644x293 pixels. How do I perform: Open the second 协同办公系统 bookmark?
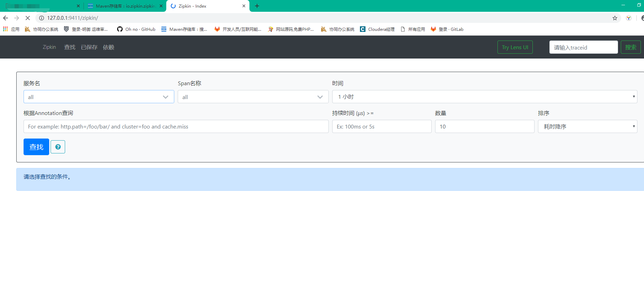[338, 29]
